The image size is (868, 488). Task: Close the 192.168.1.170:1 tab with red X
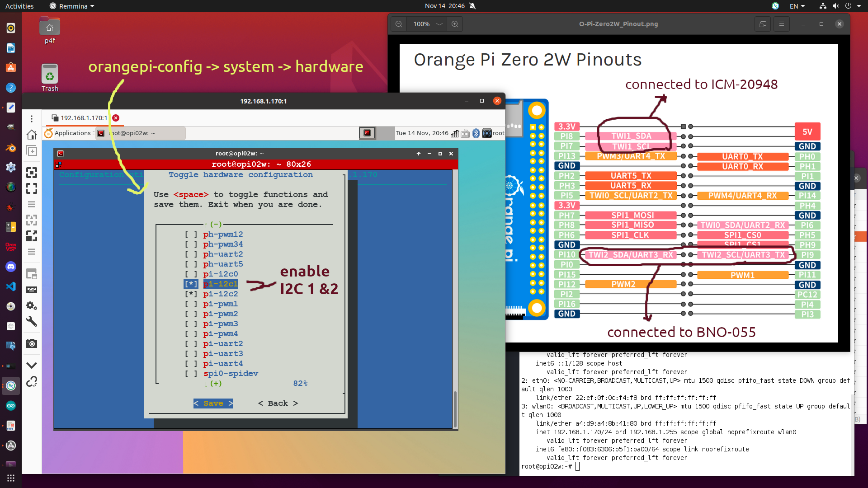[116, 118]
